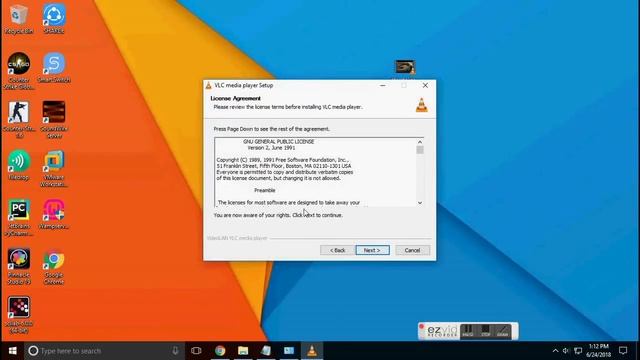Select the desktop icon below Pinnacle Studio
Screen dimensions: 640x360
(18, 315)
